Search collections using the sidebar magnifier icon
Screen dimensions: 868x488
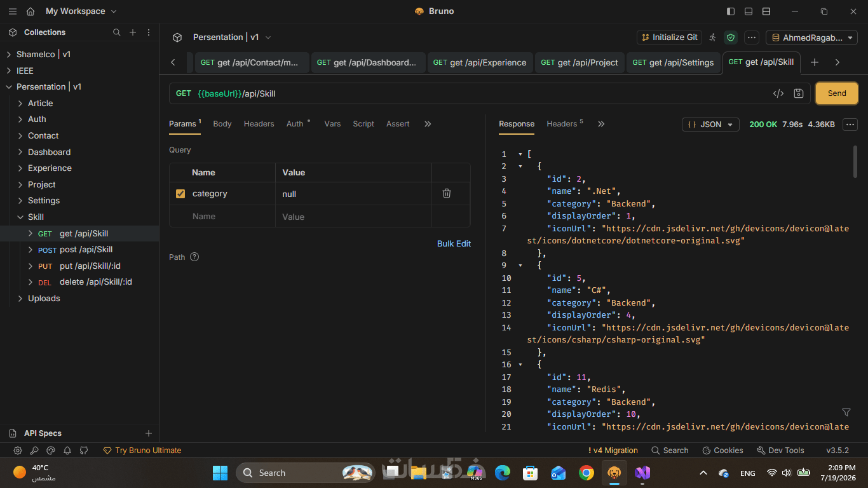[116, 32]
